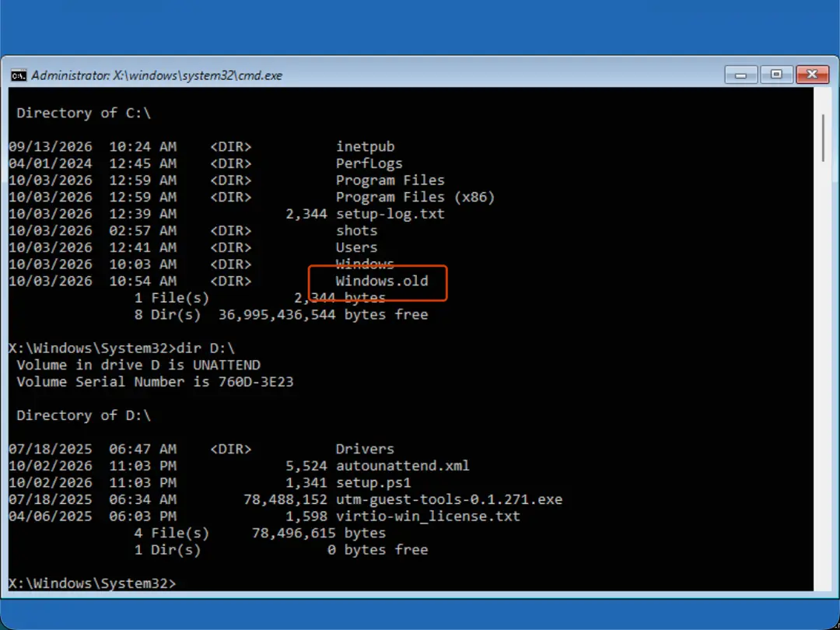Click the '1,598' size of the license file

click(x=306, y=516)
